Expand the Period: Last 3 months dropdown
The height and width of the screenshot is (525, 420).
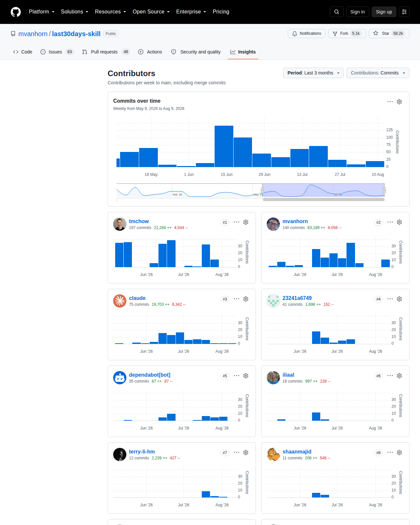(x=313, y=73)
